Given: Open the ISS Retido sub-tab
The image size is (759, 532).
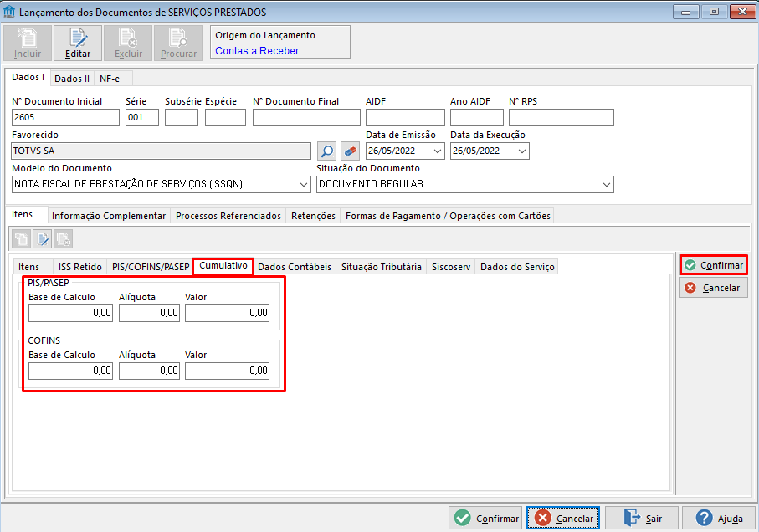Looking at the screenshot, I should pyautogui.click(x=79, y=267).
